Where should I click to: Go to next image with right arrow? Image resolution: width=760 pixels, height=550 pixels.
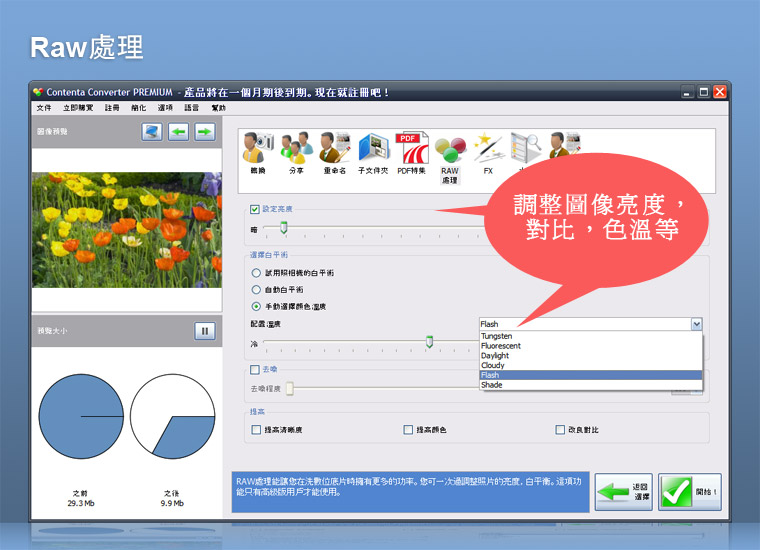click(x=205, y=131)
